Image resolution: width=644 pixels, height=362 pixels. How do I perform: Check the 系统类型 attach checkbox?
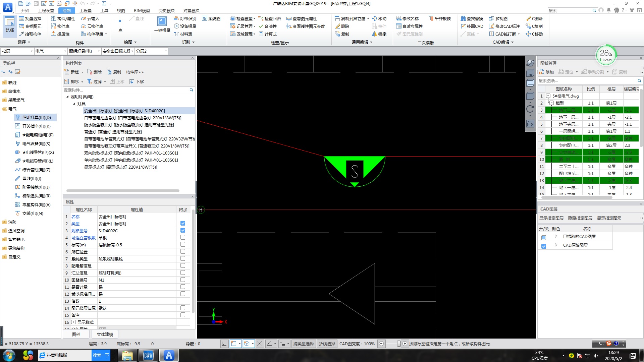[x=183, y=258]
